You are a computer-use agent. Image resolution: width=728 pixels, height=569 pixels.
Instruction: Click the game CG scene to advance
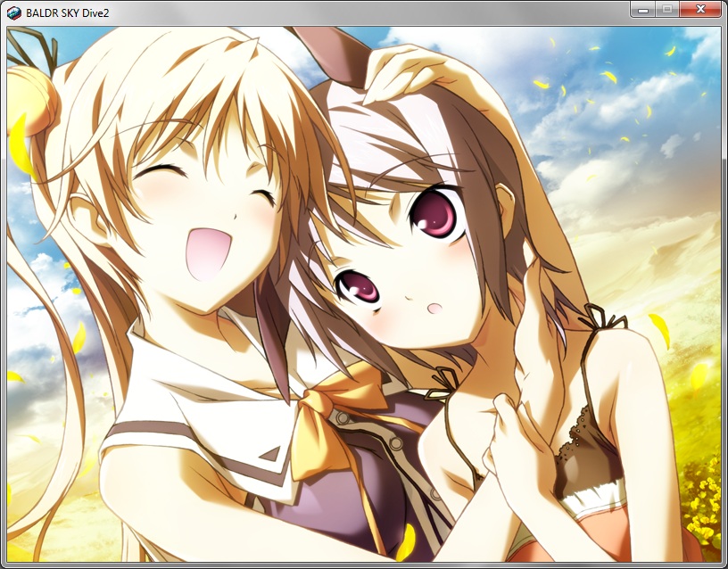coord(364,294)
